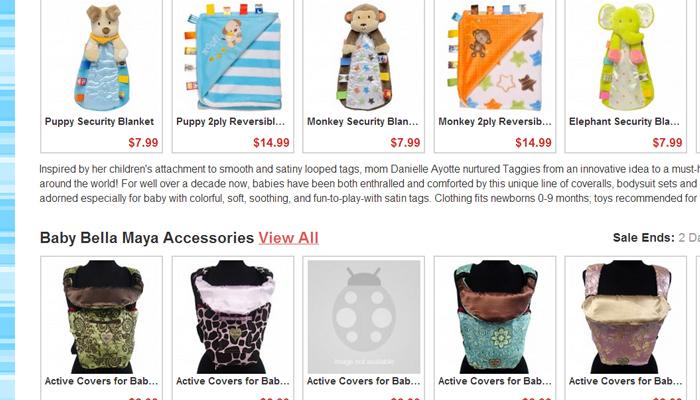
Task: Click the Monkey Security Blanket product title
Action: click(362, 121)
